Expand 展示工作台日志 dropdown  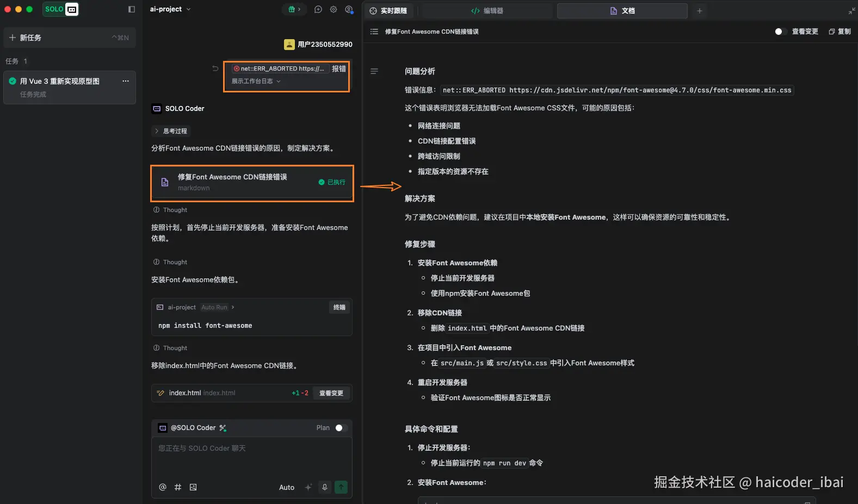click(256, 81)
